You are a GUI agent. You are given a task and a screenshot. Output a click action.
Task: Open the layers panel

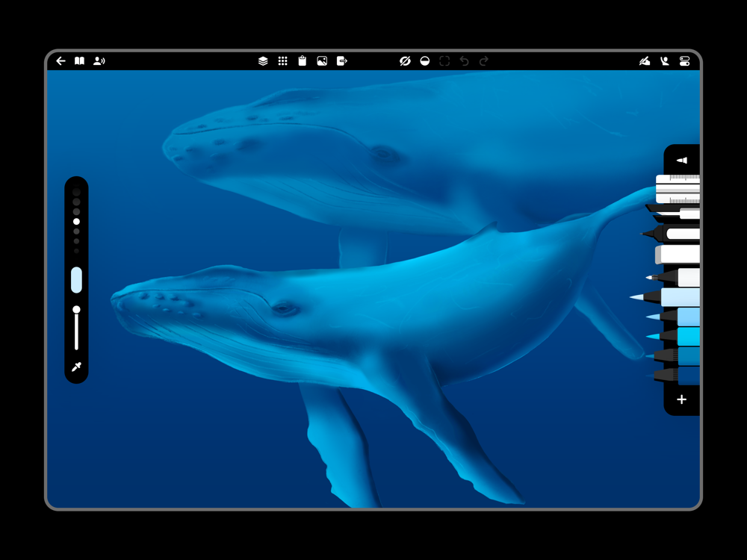click(x=263, y=61)
